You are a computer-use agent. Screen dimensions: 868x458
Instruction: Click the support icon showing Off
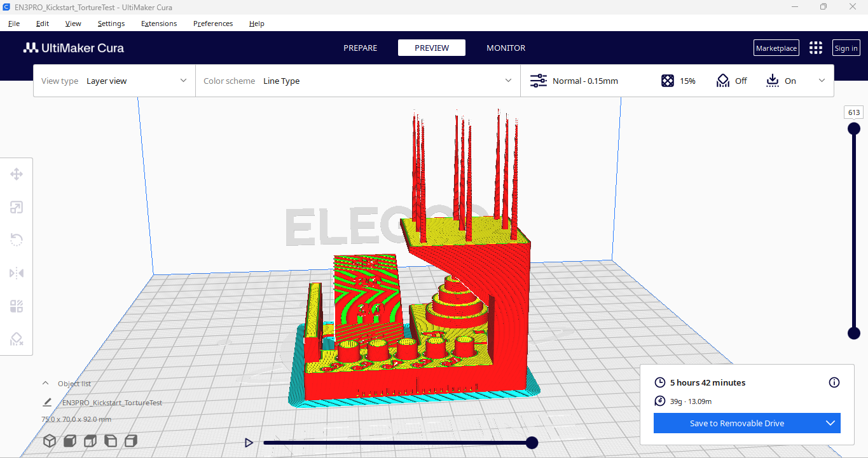[723, 81]
